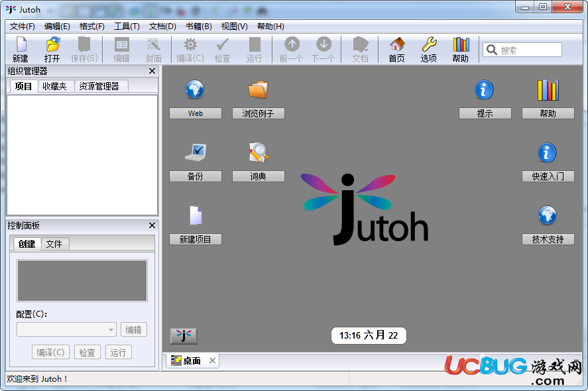Click the 技术支持 globe icon
Screen dimensions: 588x391
[547, 215]
